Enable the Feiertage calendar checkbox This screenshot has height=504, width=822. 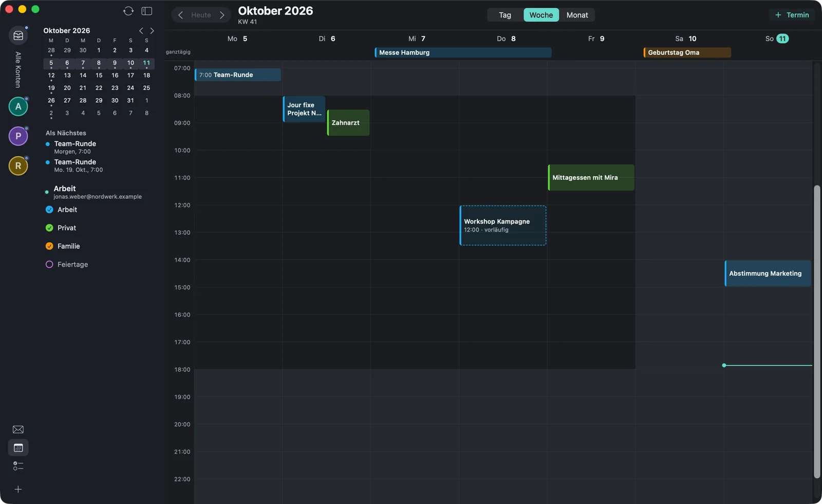click(49, 265)
